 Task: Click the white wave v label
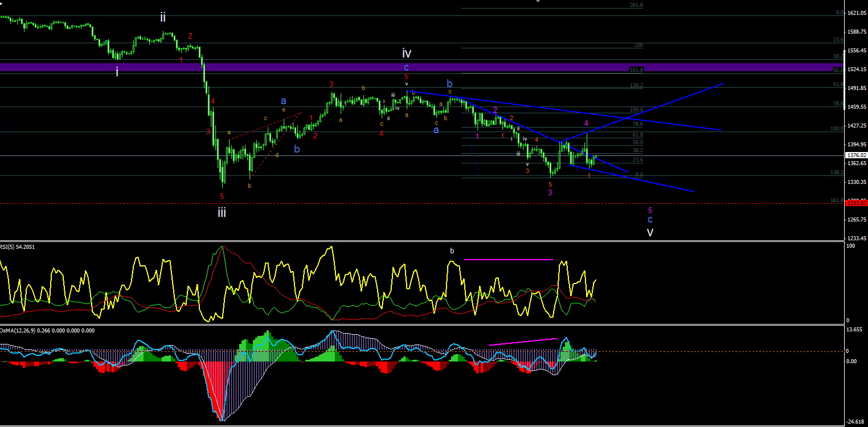tap(650, 232)
